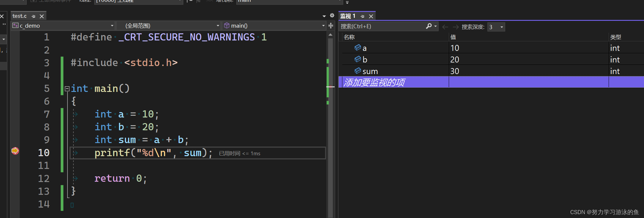Open the thread (线程) dropdown at top
Image resolution: width=644 pixels, height=218 pixels.
pyautogui.click(x=138, y=1)
